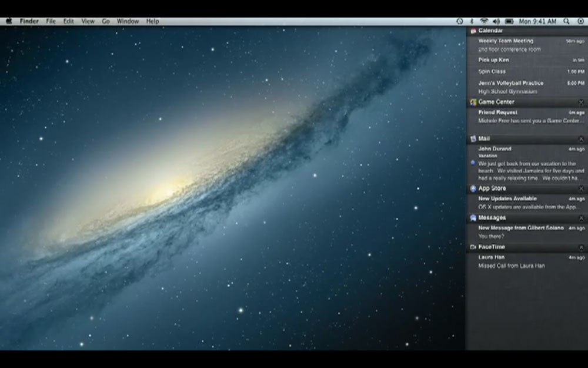Viewport: 588px width, 368px height.
Task: Open Jenn's Volleyball Practice event
Action: click(x=527, y=87)
